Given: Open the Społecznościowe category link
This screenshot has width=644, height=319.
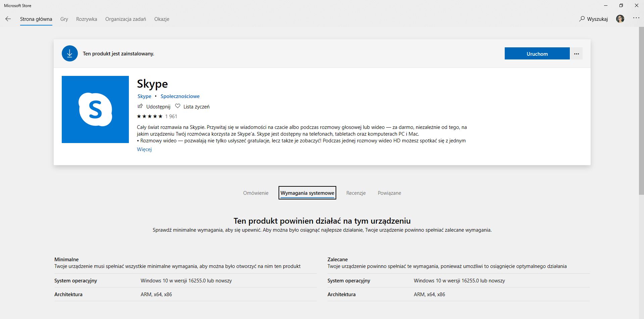Looking at the screenshot, I should (x=180, y=96).
